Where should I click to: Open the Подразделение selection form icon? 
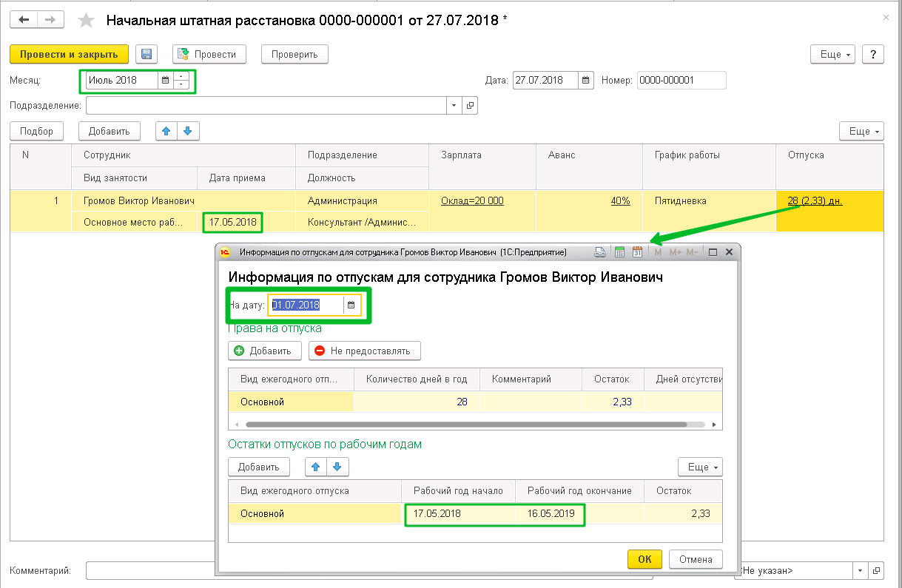(469, 106)
